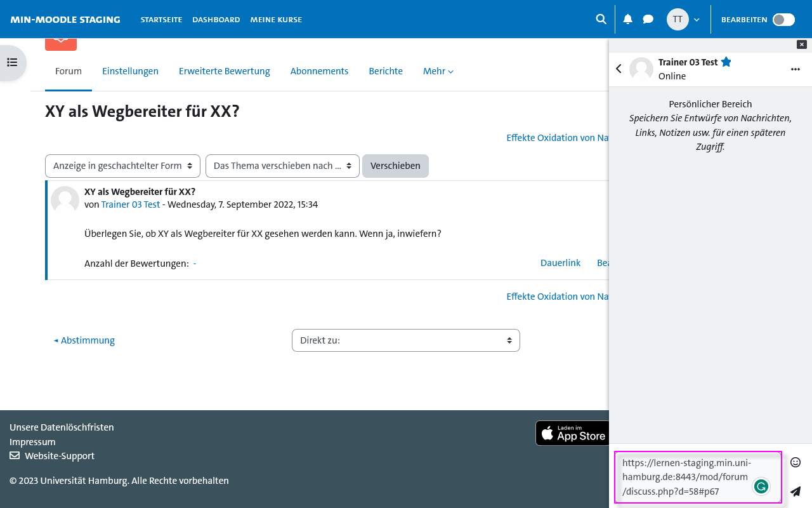
Task: Open conversation actions three-dots menu
Action: coord(796,69)
